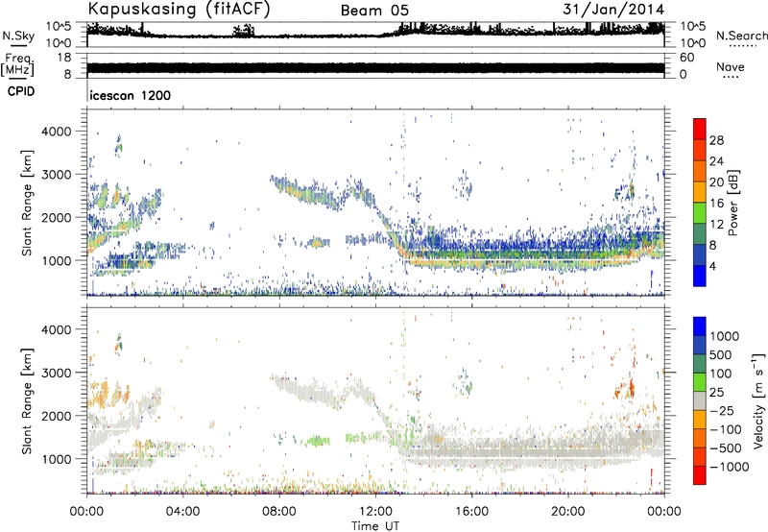Image resolution: width=768 pixels, height=532 pixels.
Task: Click the black frequency band strip
Action: pos(375,68)
